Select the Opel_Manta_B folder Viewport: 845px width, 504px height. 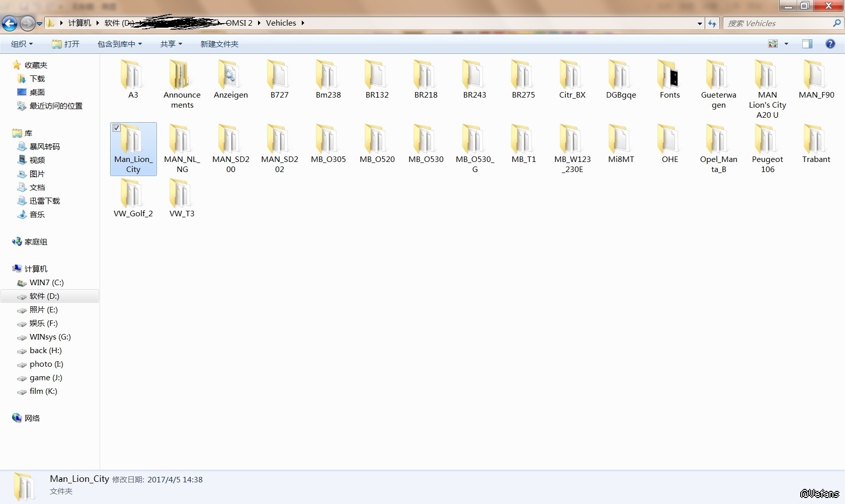click(x=718, y=149)
